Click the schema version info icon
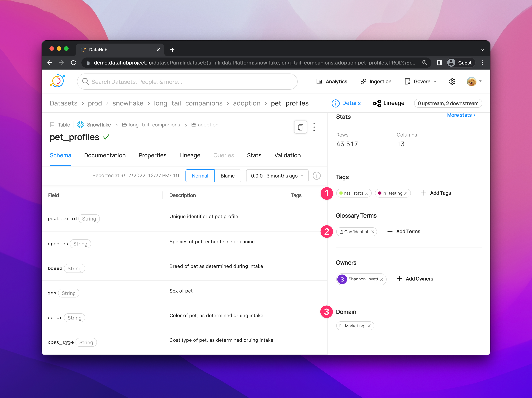Screen dimensions: 532x398 point(317,176)
